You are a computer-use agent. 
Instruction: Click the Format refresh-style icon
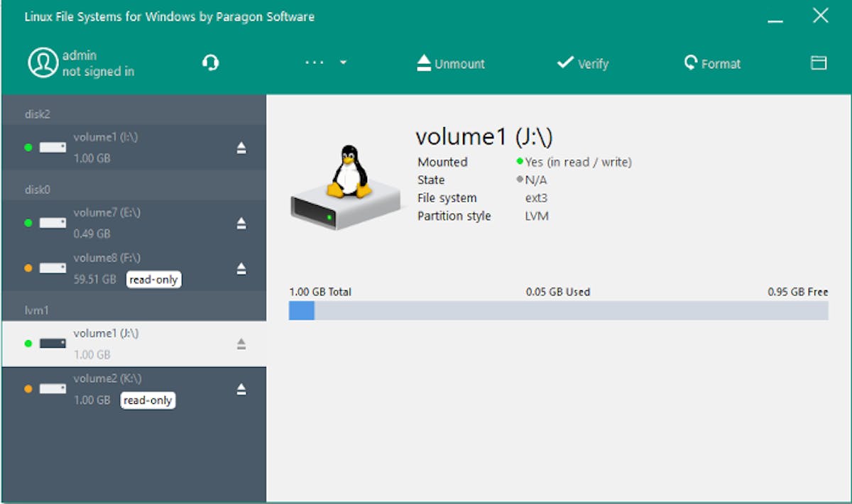689,62
